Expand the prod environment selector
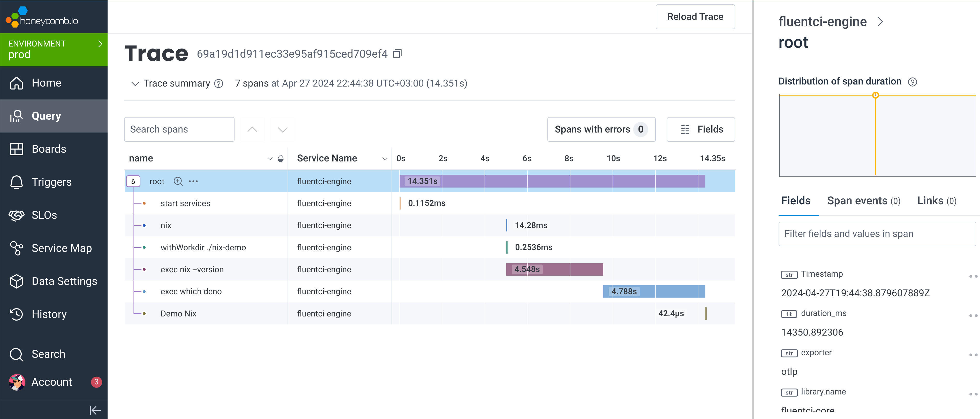Image resolution: width=980 pixels, height=419 pixels. [x=100, y=44]
